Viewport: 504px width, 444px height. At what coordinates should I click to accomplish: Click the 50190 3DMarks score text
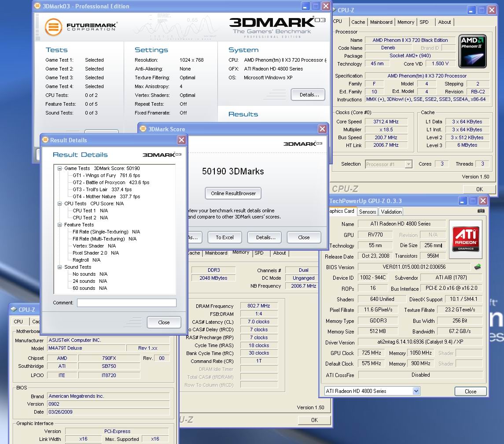pyautogui.click(x=233, y=171)
